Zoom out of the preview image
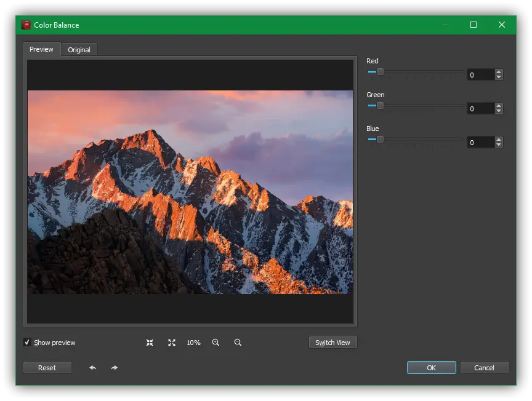 tap(238, 343)
